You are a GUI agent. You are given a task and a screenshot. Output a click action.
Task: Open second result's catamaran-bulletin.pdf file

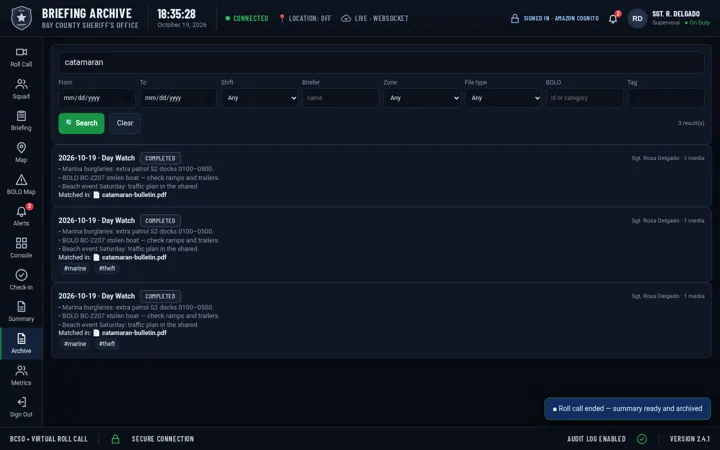[x=134, y=257]
